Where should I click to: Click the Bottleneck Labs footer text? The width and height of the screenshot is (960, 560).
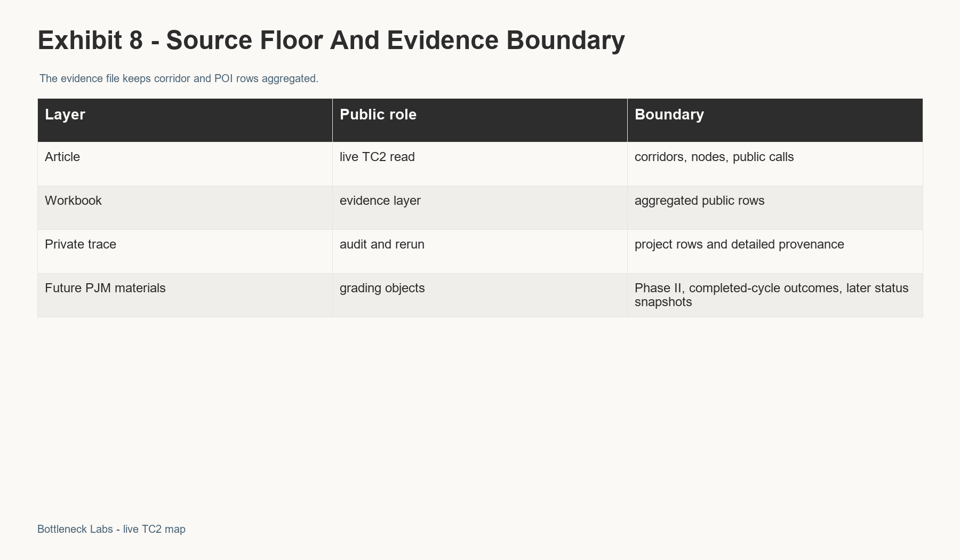point(111,529)
